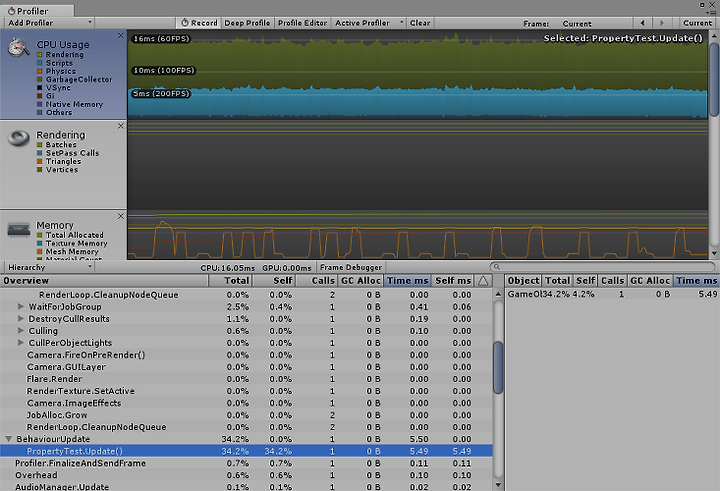Expand the CullPerObjectLights row
720x491 pixels.
[x=21, y=343]
